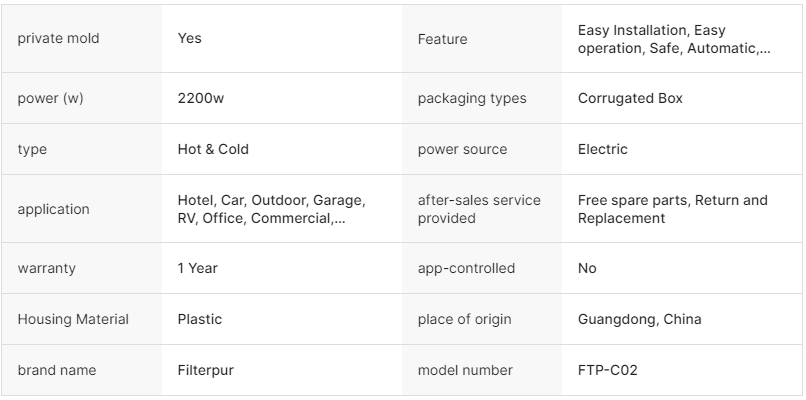
Task: Click the 'packaging types' label
Action: click(x=471, y=99)
